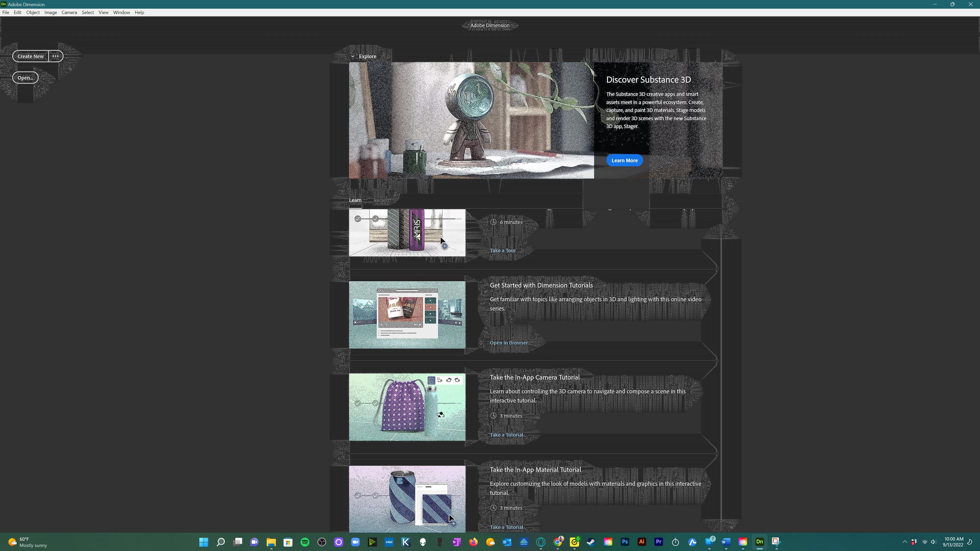The image size is (980, 551).
Task: Launch Premiere Pro from the taskbar
Action: (658, 542)
